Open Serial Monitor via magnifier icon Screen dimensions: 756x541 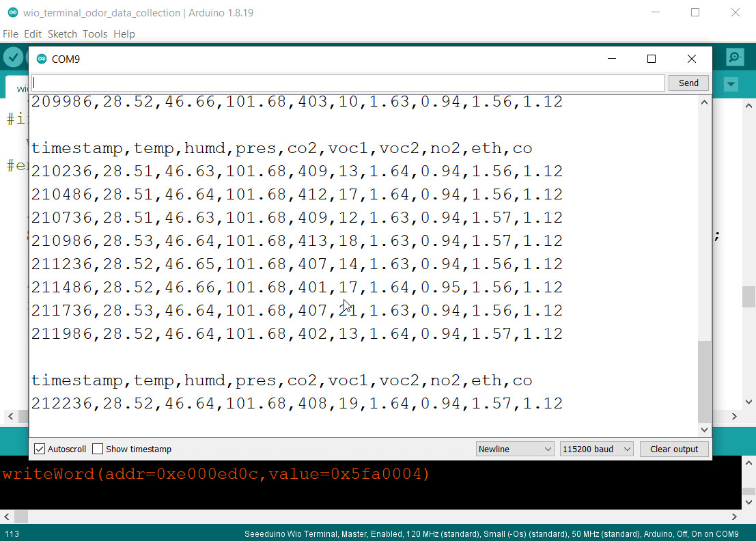[x=735, y=57]
